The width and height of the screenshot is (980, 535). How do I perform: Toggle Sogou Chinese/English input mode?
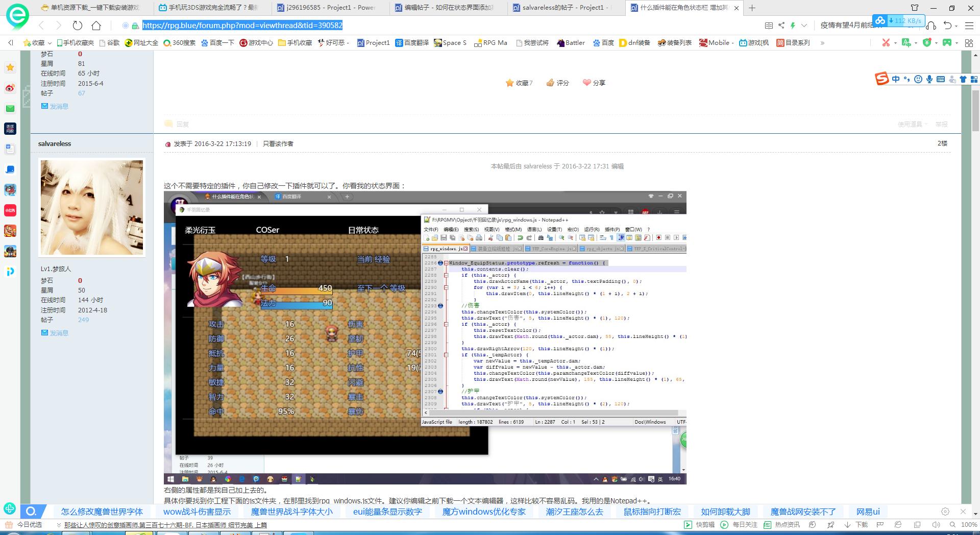tap(896, 79)
